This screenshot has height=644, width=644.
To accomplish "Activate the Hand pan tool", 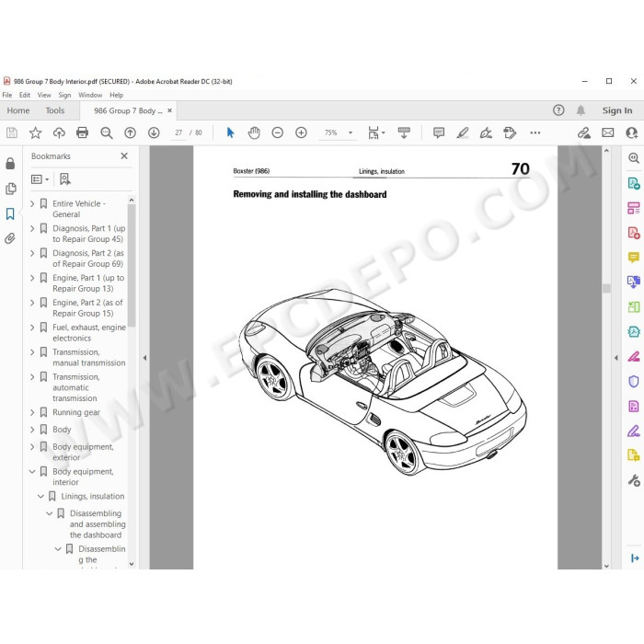I will click(254, 132).
